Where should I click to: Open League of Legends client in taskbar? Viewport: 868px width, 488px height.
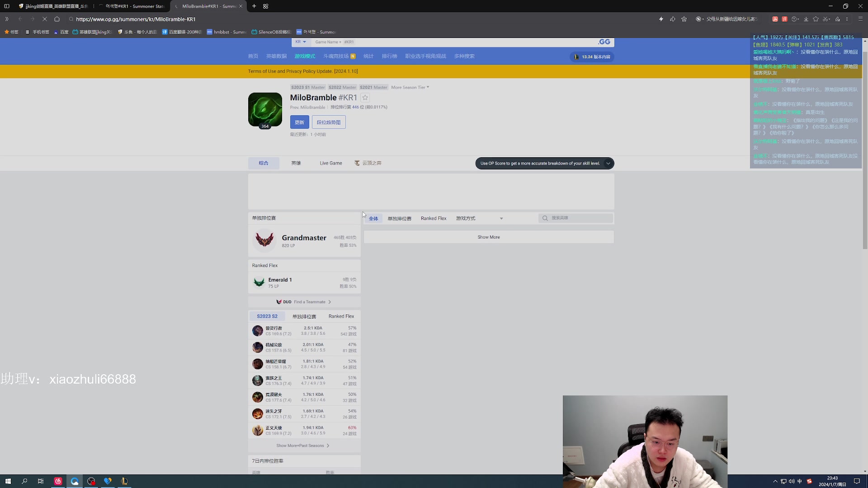tap(124, 481)
